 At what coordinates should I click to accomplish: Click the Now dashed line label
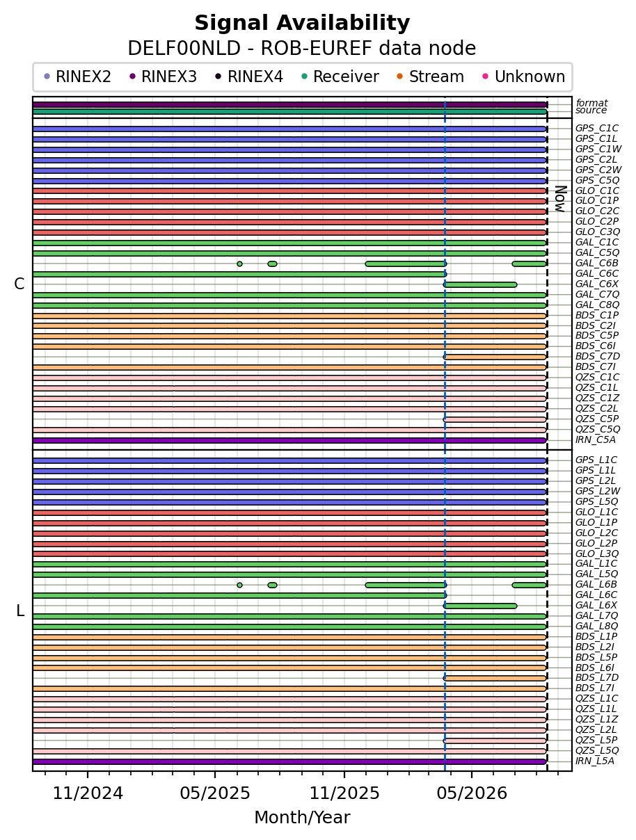pyautogui.click(x=560, y=199)
